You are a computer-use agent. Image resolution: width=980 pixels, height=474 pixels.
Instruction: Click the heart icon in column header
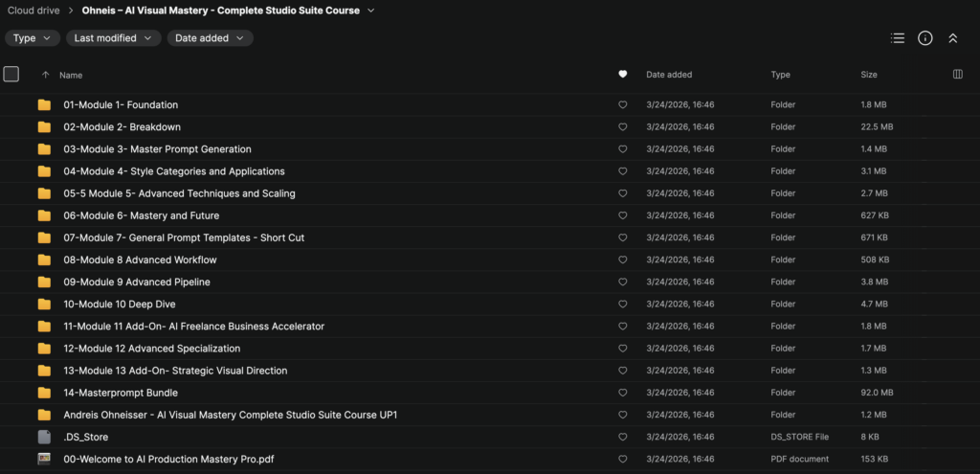tap(623, 75)
